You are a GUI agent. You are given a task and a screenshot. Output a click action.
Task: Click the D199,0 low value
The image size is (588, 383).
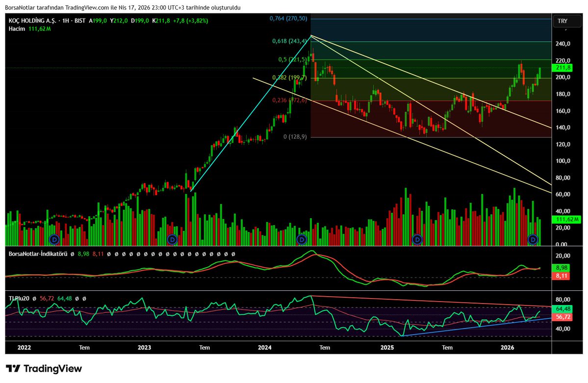(x=140, y=21)
